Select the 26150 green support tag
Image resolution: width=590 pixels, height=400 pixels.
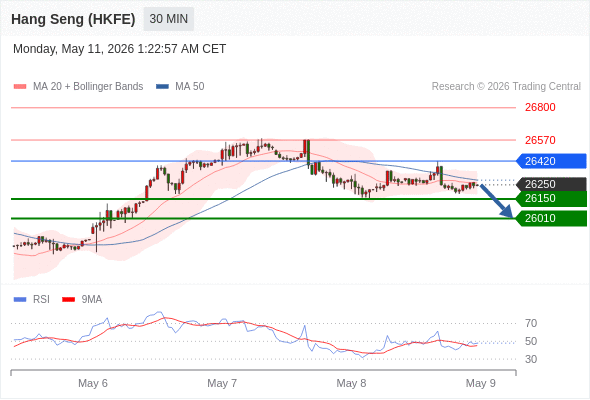551,198
